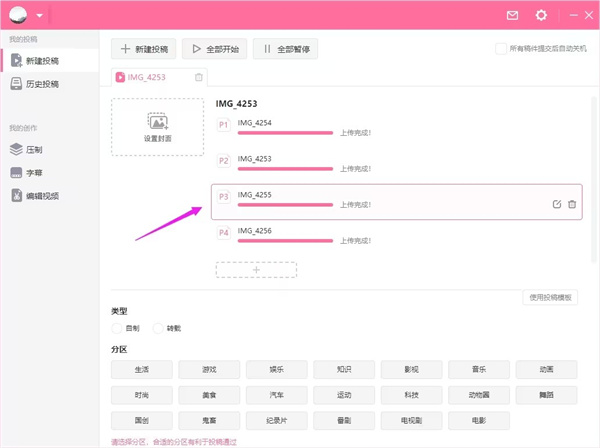This screenshot has height=448, width=600.
Task: Click the dashed add-video plus box
Action: pos(256,270)
